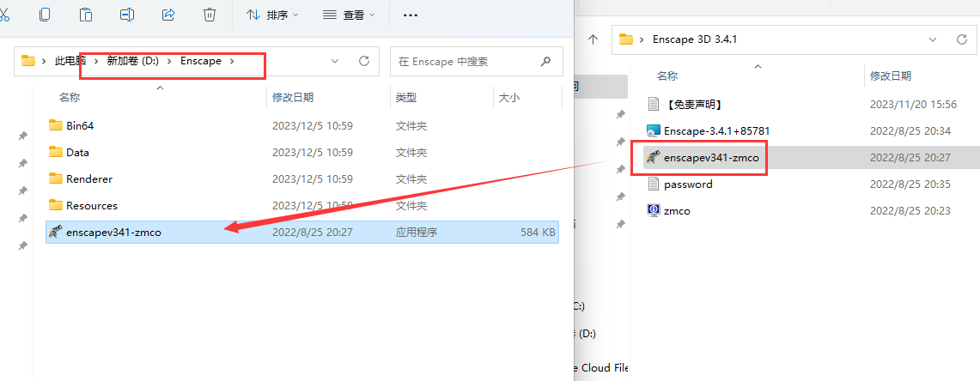Image resolution: width=980 pixels, height=381 pixels.
Task: Click pin icon beside Data row
Action: pyautogui.click(x=21, y=163)
